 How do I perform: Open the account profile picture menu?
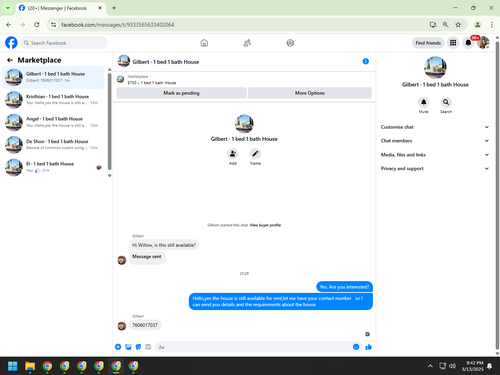click(483, 43)
